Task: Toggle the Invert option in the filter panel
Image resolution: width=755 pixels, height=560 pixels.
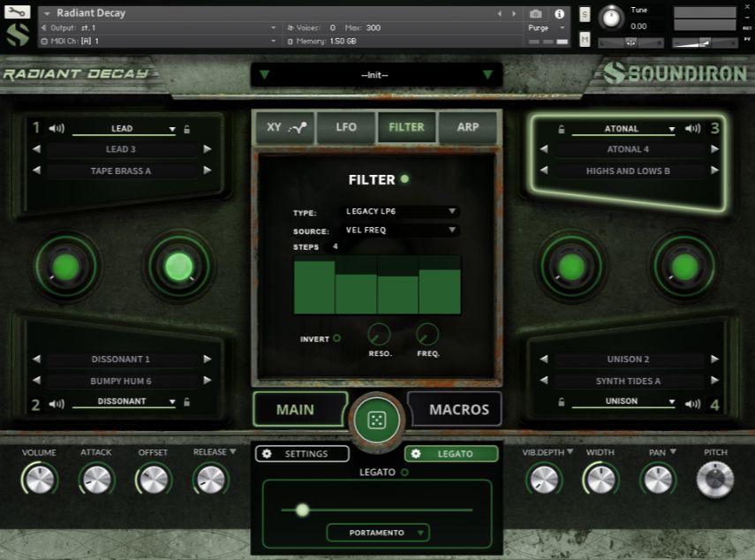Action: 336,338
